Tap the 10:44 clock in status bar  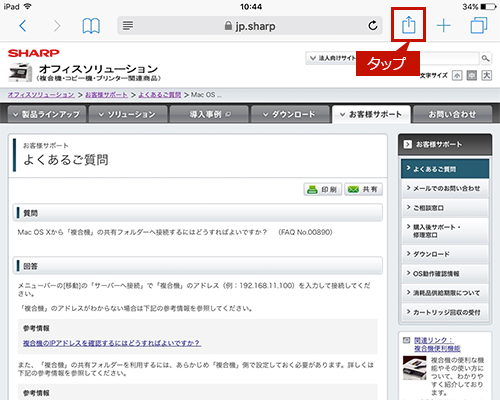[251, 6]
